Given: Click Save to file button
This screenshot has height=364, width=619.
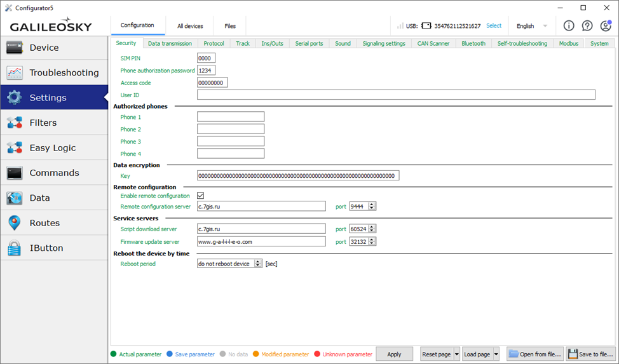Looking at the screenshot, I should [x=590, y=354].
